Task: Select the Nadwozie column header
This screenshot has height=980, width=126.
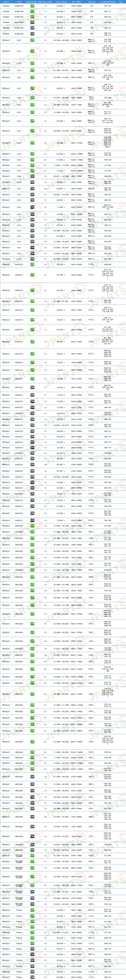Action: [91, 2]
